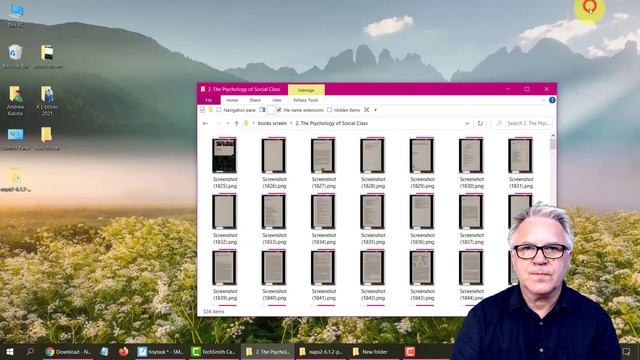
Task: Click 'books screen' in address path
Action: tap(272, 123)
